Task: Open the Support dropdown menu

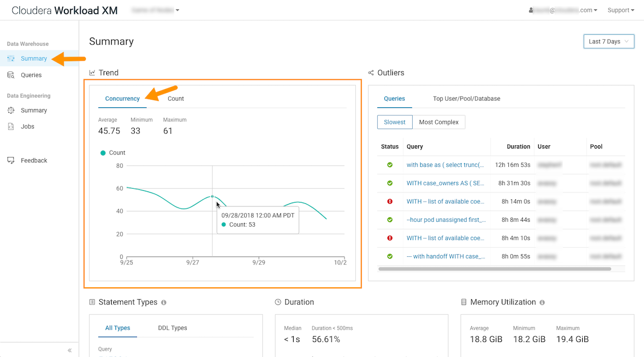Action: tap(620, 10)
